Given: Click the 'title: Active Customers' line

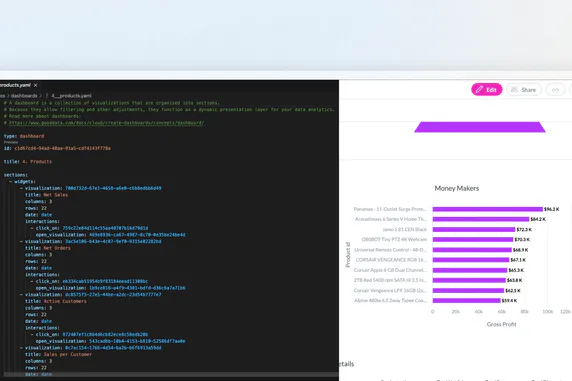Looking at the screenshot, I should pyautogui.click(x=56, y=301).
